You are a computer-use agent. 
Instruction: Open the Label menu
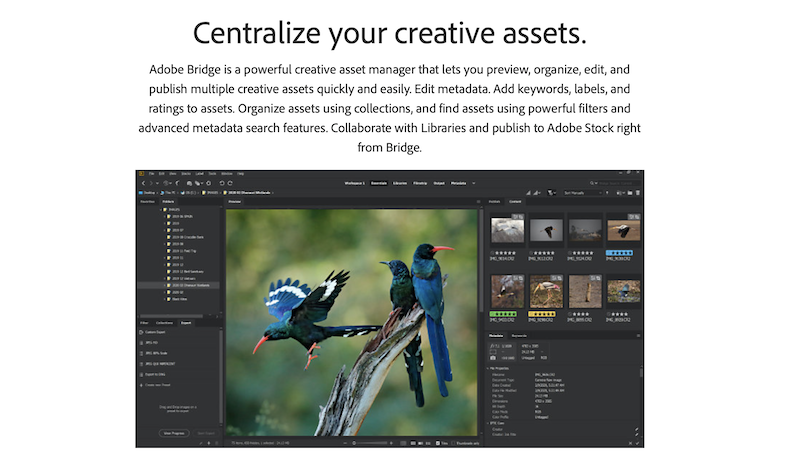pos(199,173)
